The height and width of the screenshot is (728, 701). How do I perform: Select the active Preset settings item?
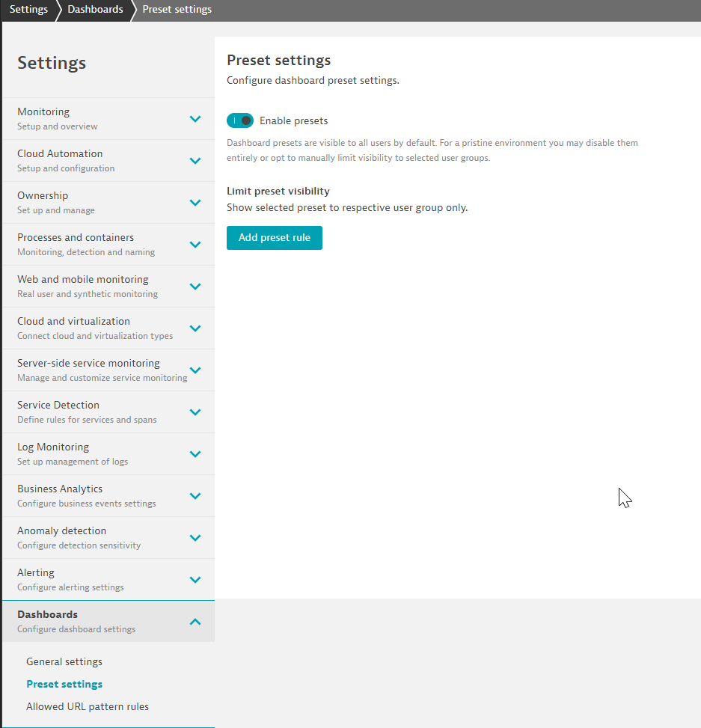(64, 684)
